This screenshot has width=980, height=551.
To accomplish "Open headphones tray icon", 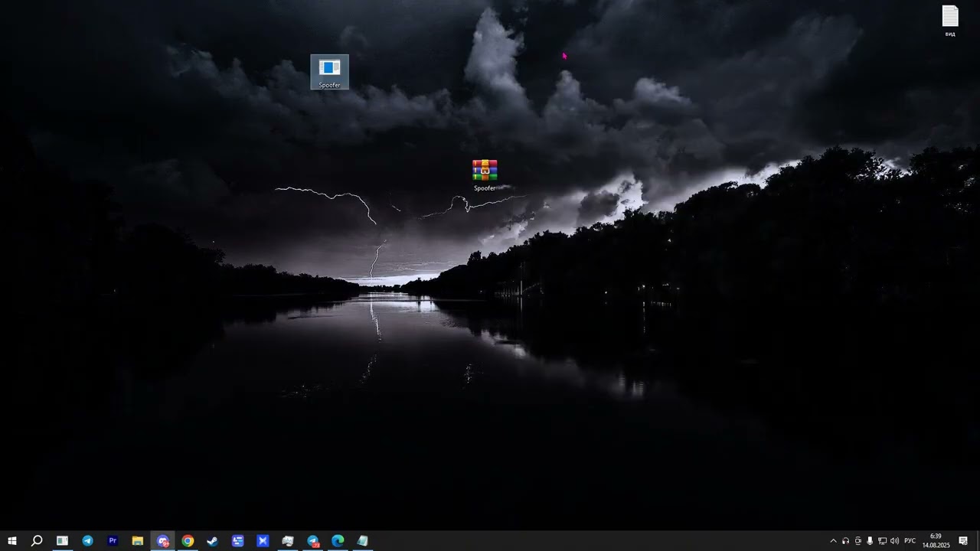I will [845, 541].
